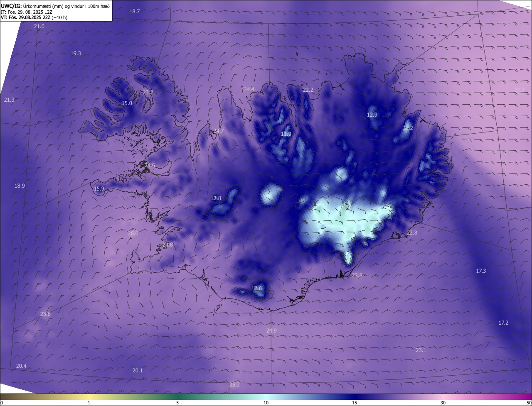The image size is (532, 406).
Task: Click the 24.6 value label
Action: (149, 166)
